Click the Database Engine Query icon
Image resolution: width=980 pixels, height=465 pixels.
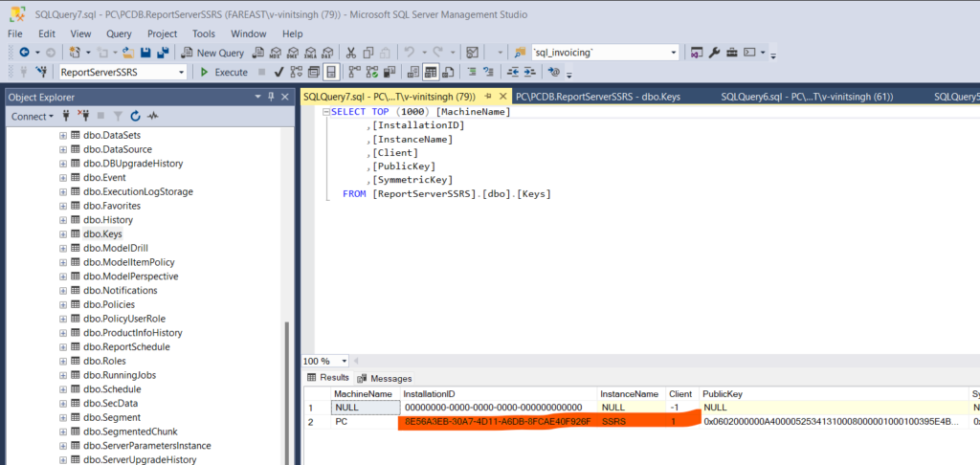click(x=256, y=54)
